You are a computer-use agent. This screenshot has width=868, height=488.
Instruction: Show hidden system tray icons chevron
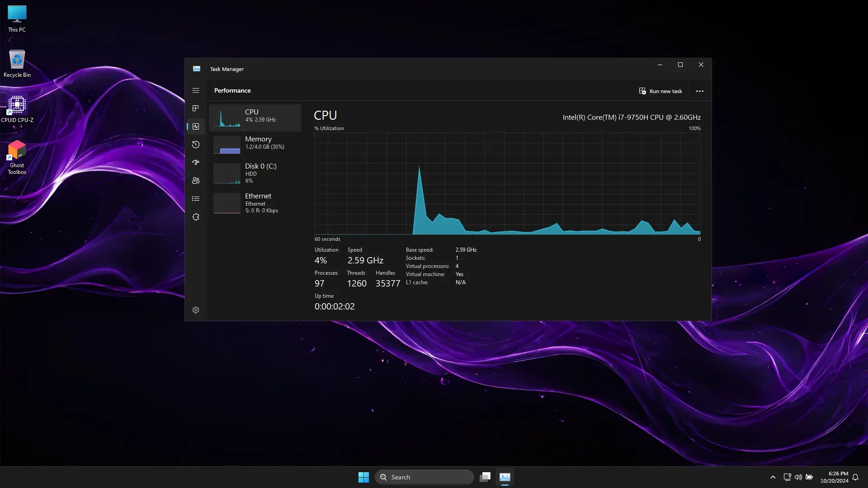773,477
